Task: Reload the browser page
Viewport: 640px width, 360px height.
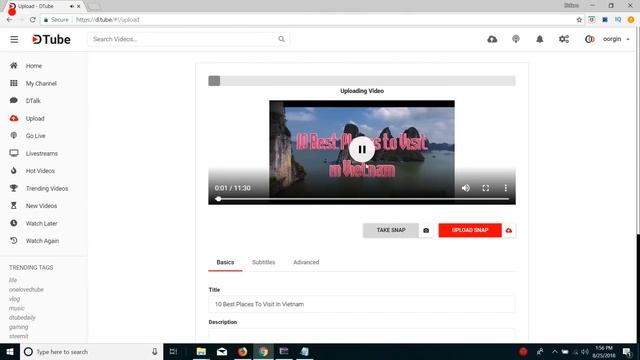Action: point(33,20)
